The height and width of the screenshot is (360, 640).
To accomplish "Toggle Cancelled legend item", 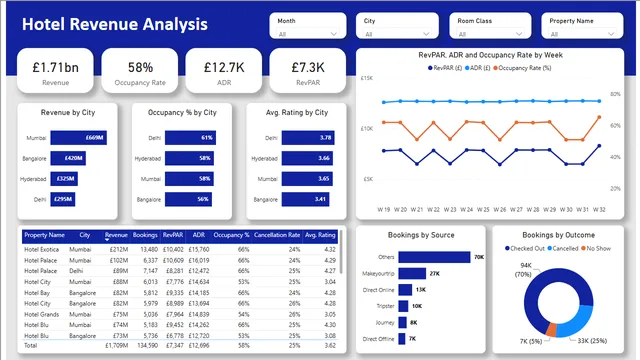I will (563, 248).
